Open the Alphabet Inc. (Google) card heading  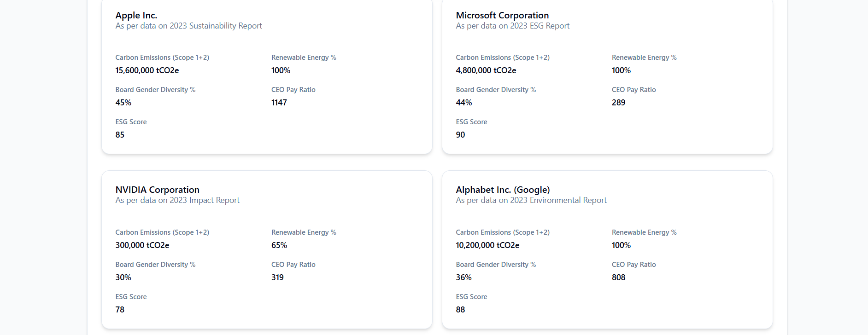(503, 190)
